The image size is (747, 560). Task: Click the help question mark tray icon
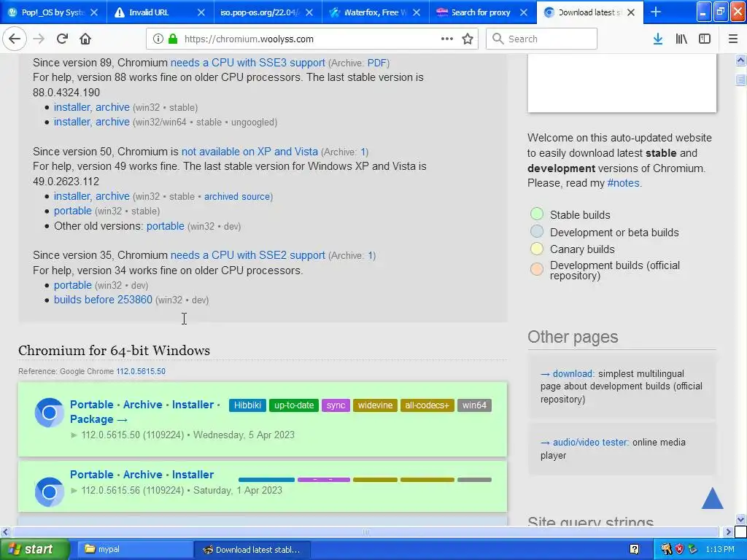[x=634, y=549]
